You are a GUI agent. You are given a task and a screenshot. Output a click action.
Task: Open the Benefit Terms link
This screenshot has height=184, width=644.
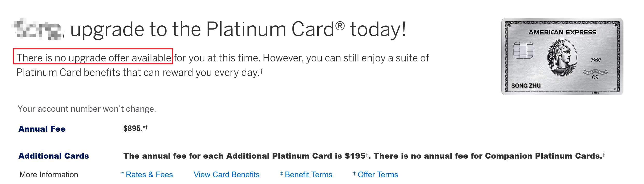tap(308, 175)
